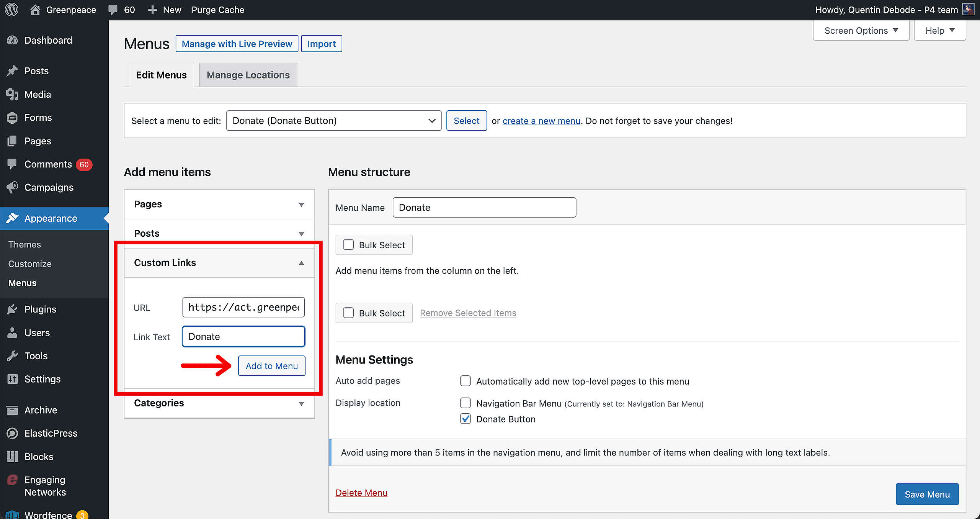
Task: Expand the Posts panel arrow
Action: pos(301,234)
